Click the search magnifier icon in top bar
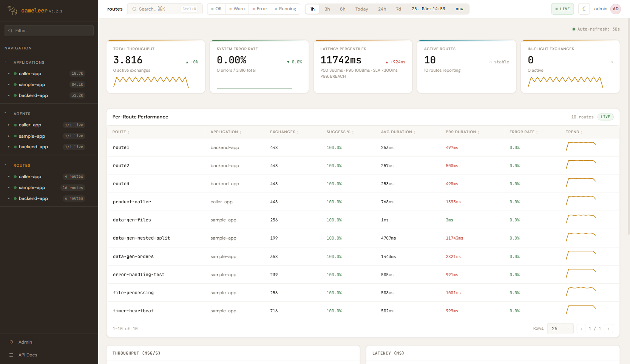This screenshot has width=630, height=364. point(134,9)
